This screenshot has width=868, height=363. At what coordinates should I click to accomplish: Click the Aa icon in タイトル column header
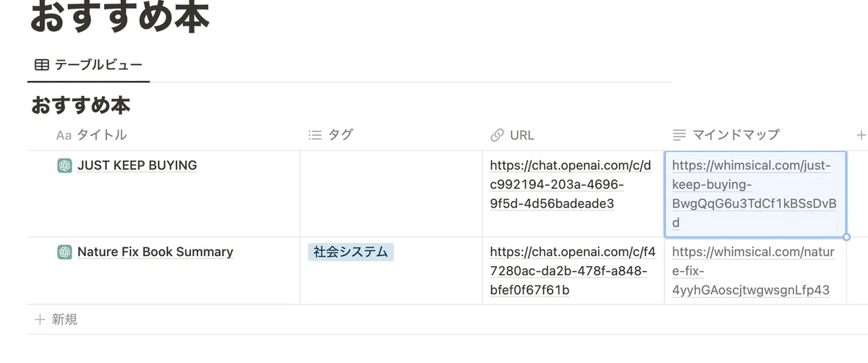click(64, 135)
